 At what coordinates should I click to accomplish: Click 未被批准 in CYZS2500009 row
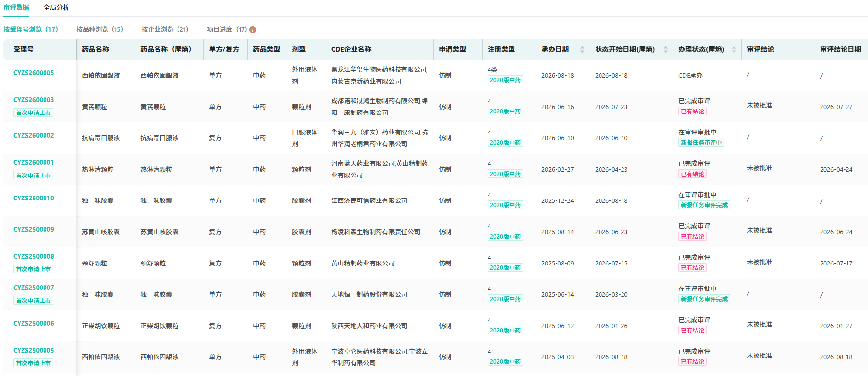coord(759,230)
